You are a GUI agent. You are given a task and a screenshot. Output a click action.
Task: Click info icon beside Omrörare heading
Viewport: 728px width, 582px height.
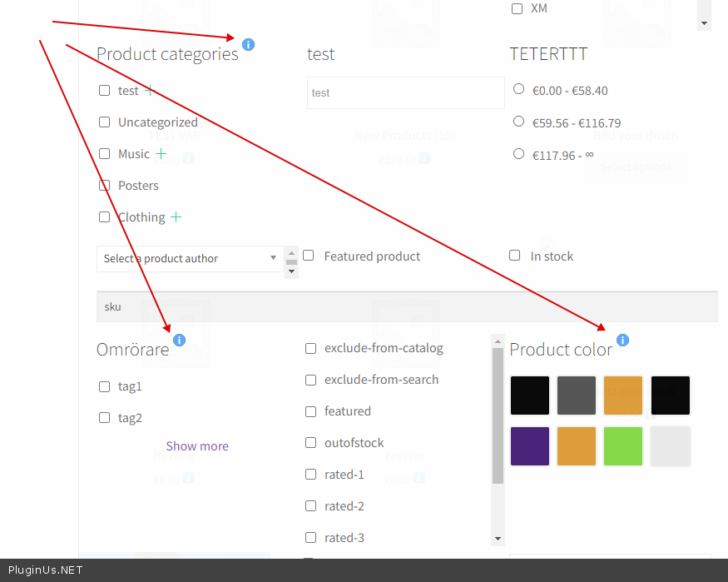point(179,340)
